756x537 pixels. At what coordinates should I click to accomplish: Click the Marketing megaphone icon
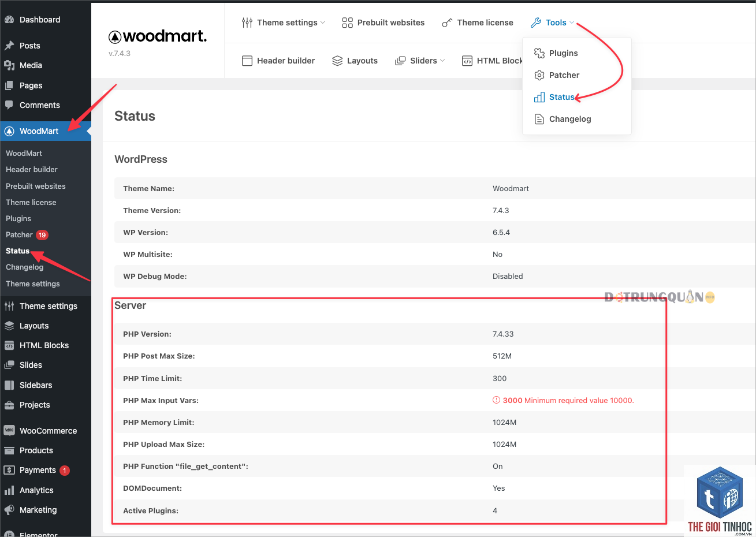pos(9,510)
